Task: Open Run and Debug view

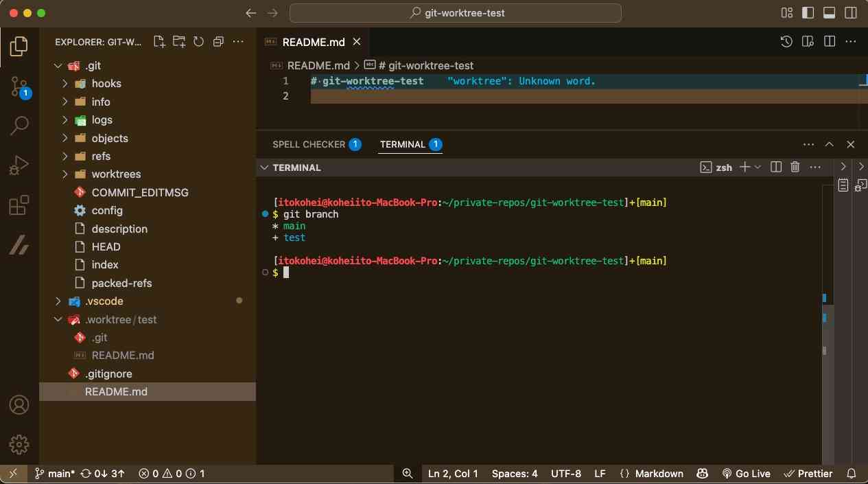Action: tap(19, 165)
